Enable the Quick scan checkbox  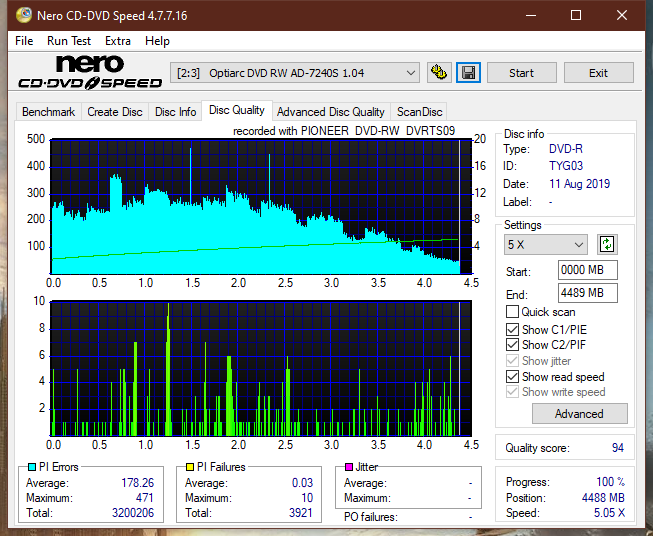tap(512, 312)
